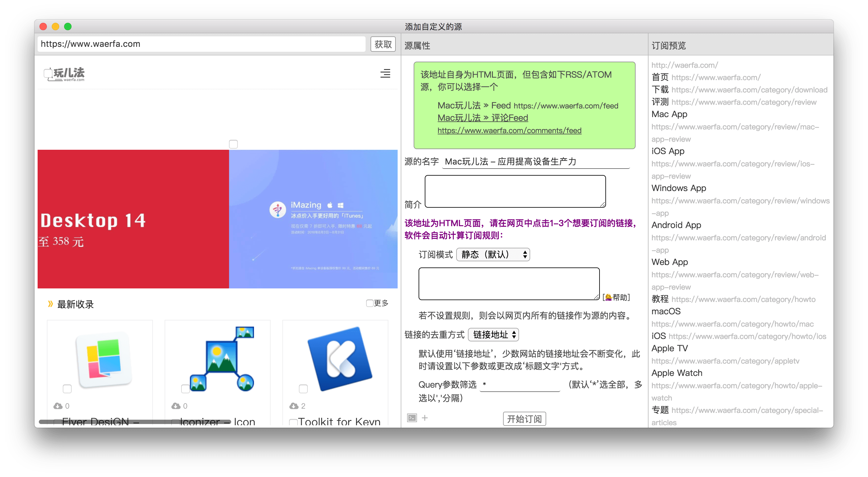The width and height of the screenshot is (868, 477).
Task: Click the download cloud icon showing 2
Action: (x=294, y=406)
